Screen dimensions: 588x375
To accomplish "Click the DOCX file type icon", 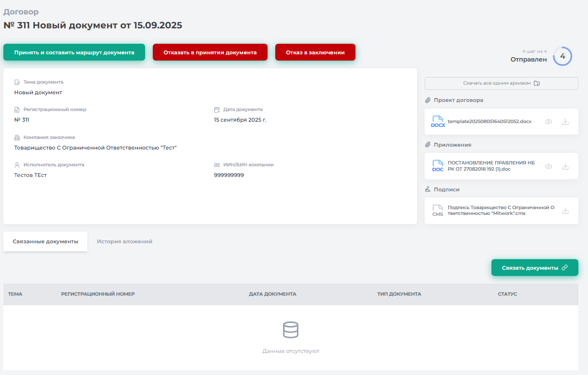I will (x=438, y=122).
